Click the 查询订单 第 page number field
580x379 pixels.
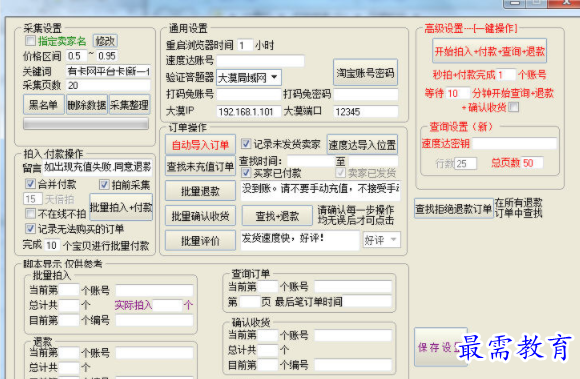pos(250,302)
